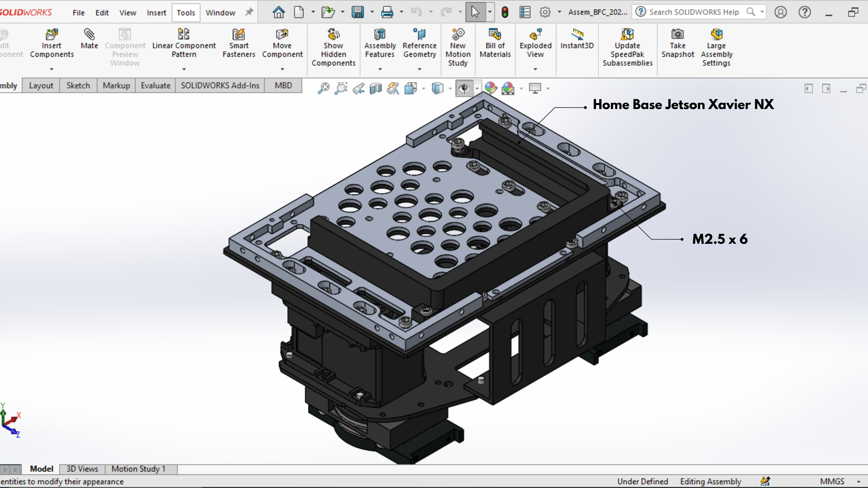
Task: Click the Dynamic Annotation Views icon
Action: click(x=393, y=89)
